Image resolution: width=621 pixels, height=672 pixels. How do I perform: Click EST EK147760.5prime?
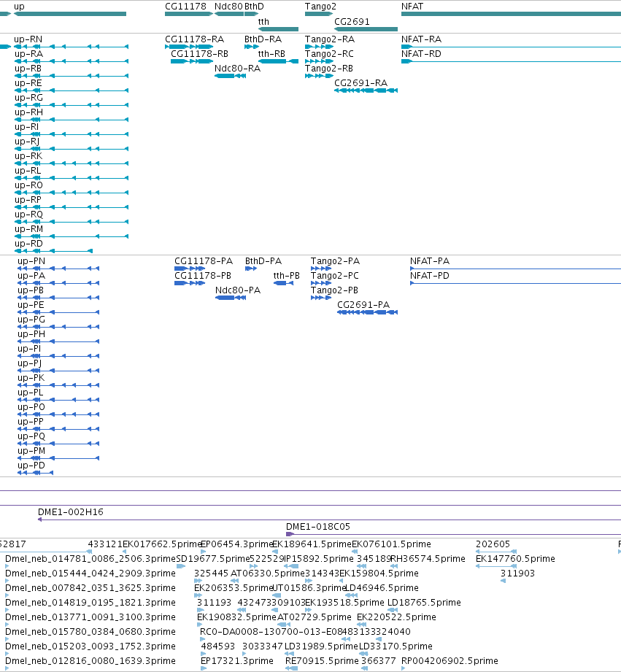(496, 567)
